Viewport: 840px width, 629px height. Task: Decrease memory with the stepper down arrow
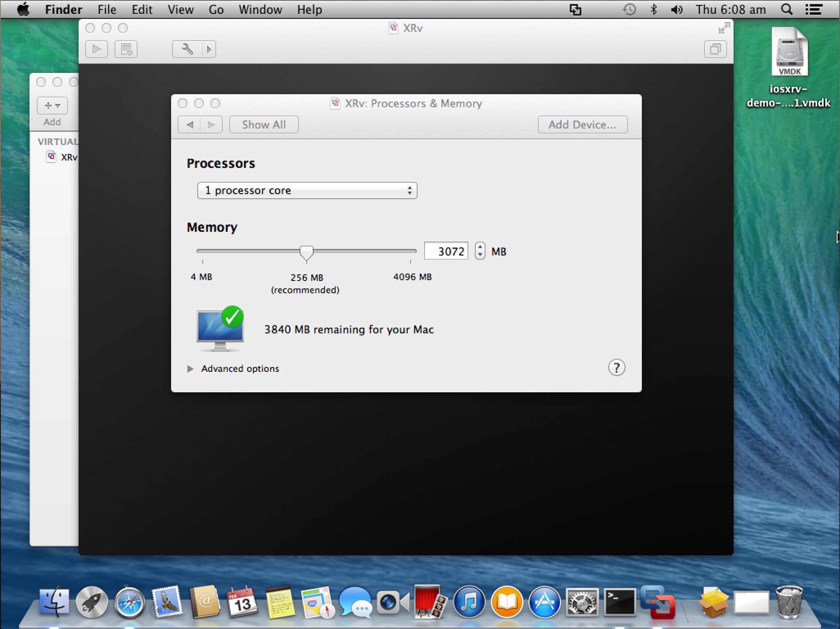[x=480, y=255]
